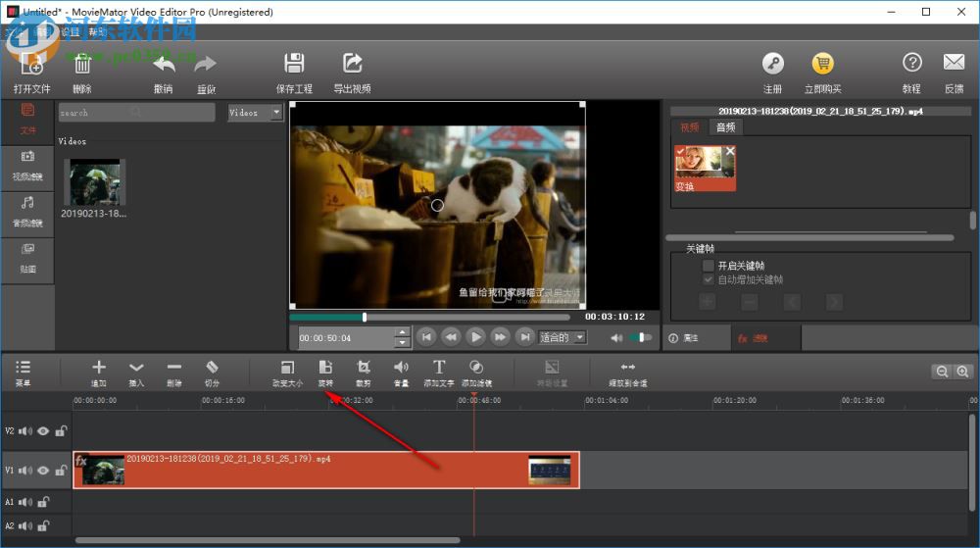Open the 滤镜 fx tab
The height and width of the screenshot is (548, 980).
pos(766,338)
